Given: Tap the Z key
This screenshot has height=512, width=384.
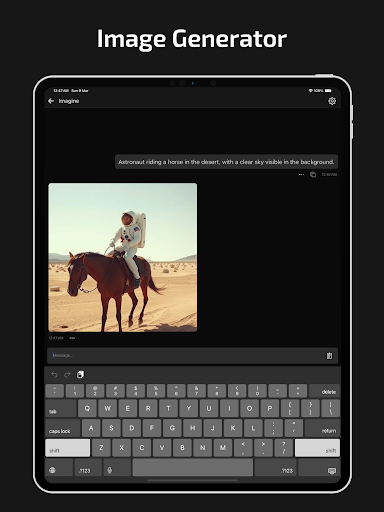Looking at the screenshot, I should [x=101, y=448].
